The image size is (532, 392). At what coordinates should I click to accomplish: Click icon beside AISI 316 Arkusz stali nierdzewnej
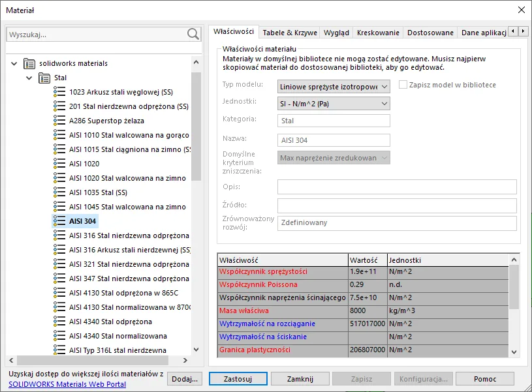(59, 250)
